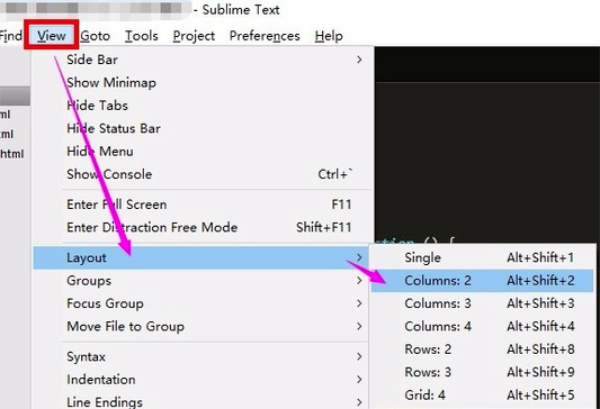Expand the Line Endings submenu
600x409 pixels.
tap(202, 401)
